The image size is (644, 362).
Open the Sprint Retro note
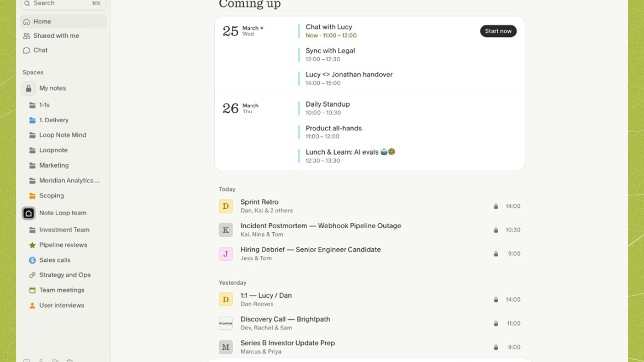click(x=369, y=206)
